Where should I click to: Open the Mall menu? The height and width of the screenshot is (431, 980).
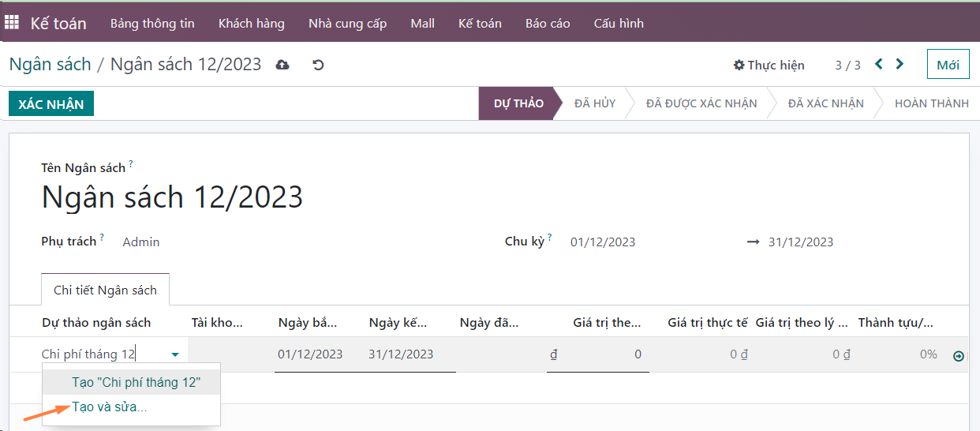pos(423,23)
